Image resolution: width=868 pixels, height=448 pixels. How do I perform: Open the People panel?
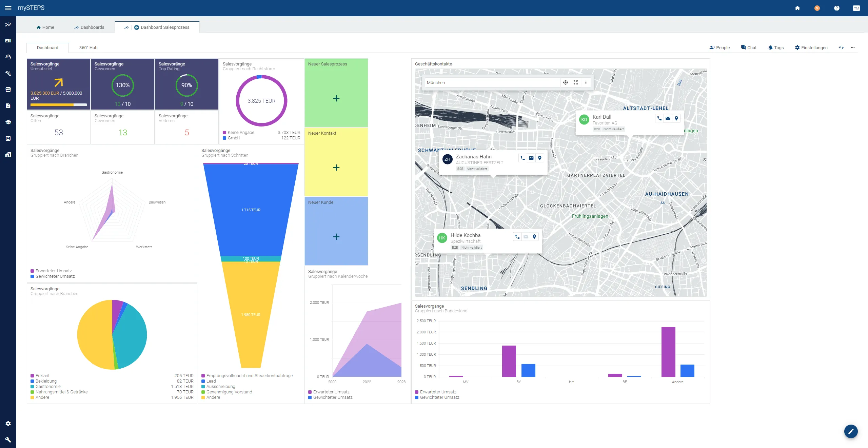[x=719, y=47]
